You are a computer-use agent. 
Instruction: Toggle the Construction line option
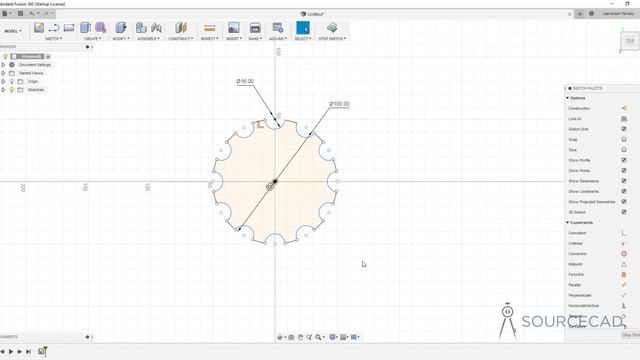coord(624,108)
